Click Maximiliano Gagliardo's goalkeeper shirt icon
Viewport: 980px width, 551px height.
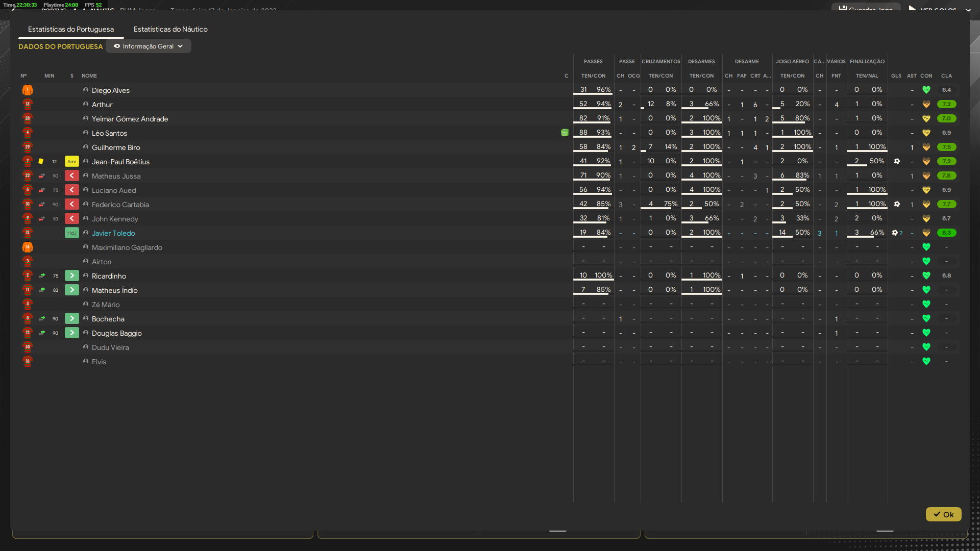coord(28,247)
